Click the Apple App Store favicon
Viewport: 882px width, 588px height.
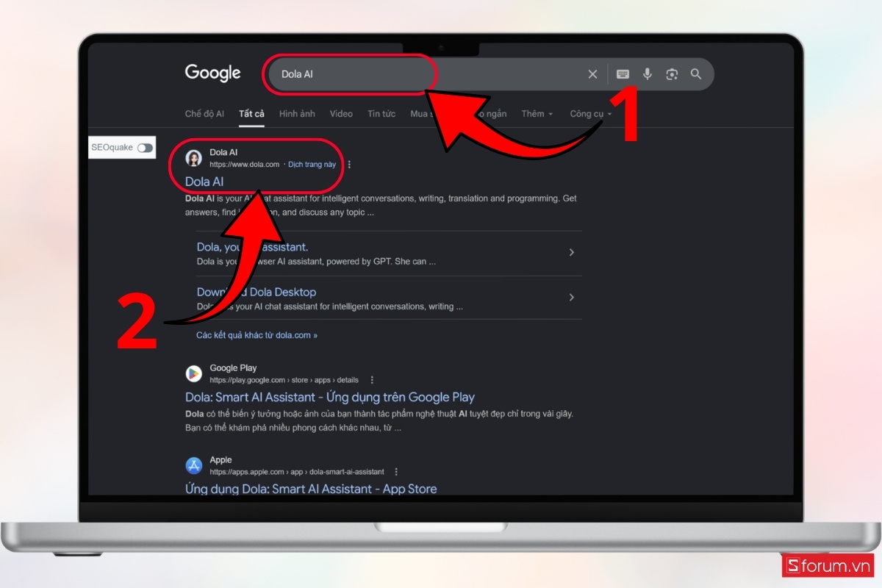(194, 465)
